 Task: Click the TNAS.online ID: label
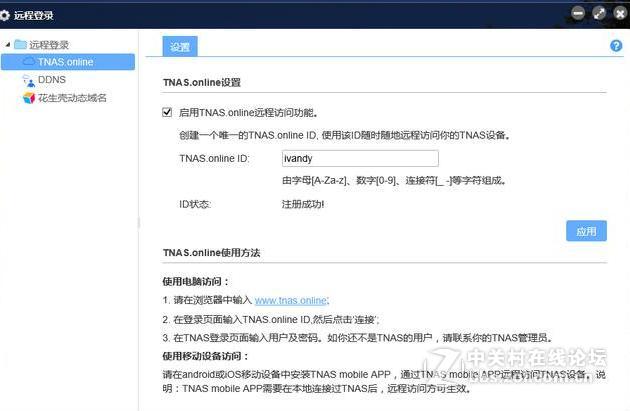pos(214,158)
